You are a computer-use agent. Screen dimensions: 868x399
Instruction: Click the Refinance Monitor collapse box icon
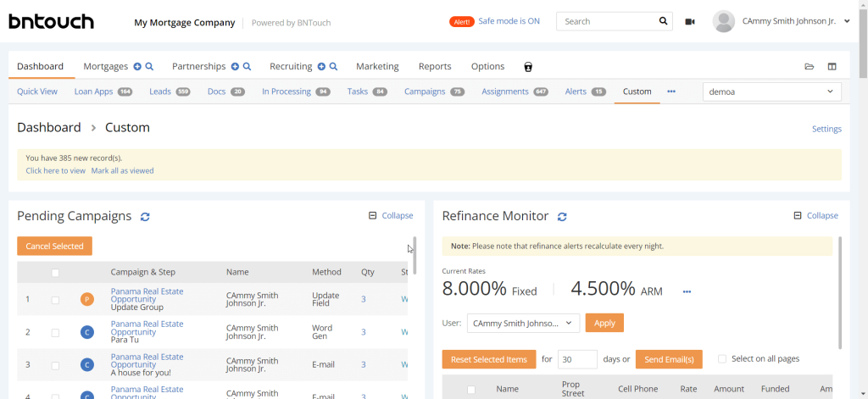tap(798, 216)
